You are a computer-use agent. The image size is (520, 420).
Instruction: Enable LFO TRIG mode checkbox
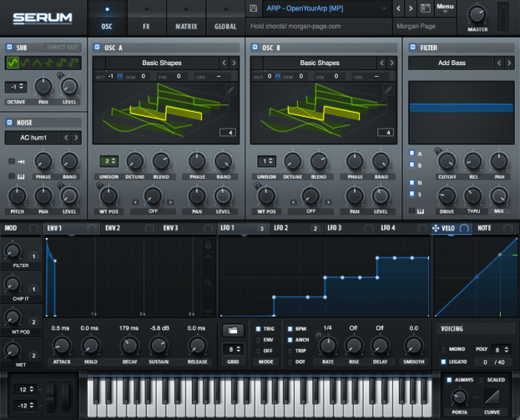[258, 329]
